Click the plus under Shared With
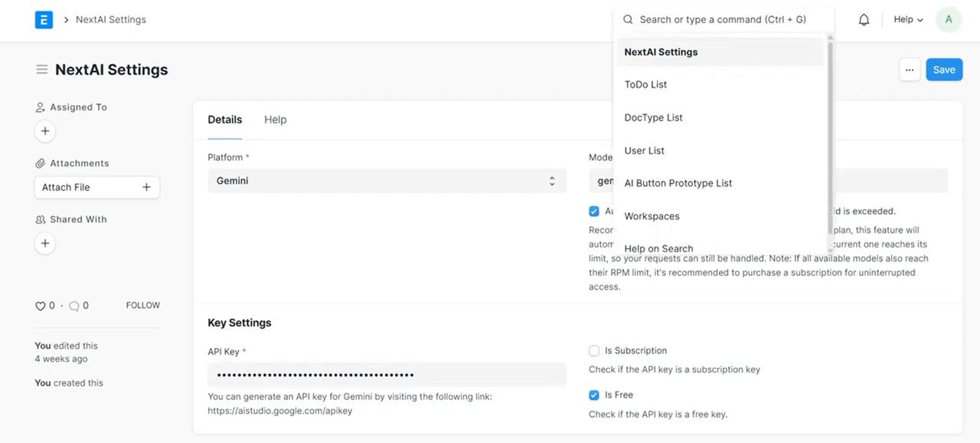This screenshot has height=443, width=980. pos(45,243)
